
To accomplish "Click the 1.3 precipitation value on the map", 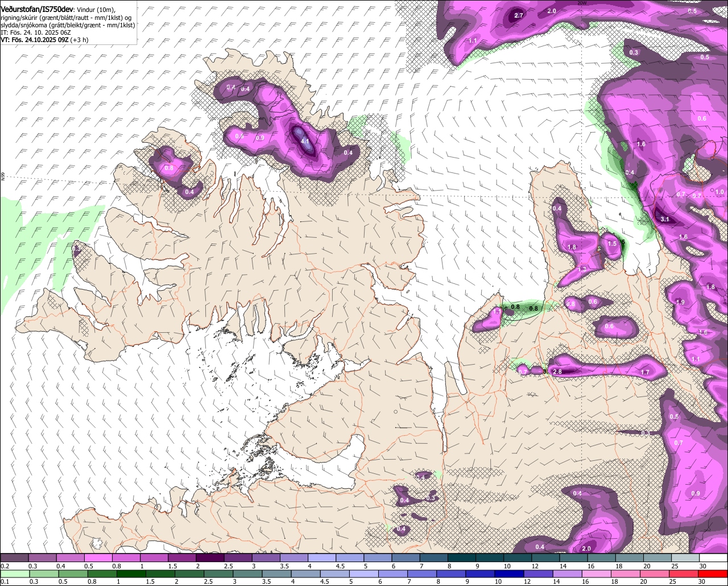I will 582,269.
